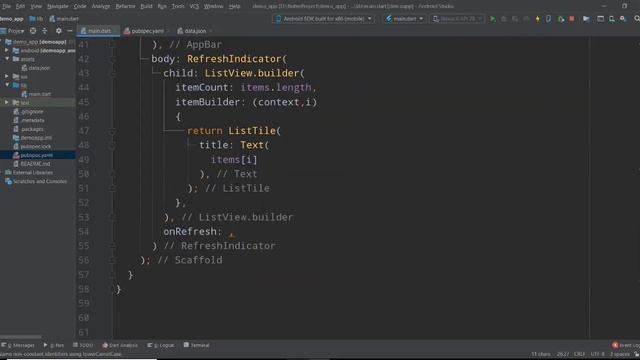This screenshot has width=640, height=360.
Task: Open the Code menu
Action: point(80,6)
